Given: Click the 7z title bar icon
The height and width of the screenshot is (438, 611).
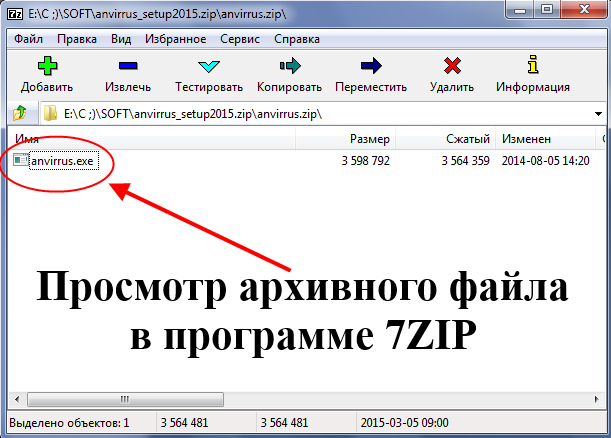Looking at the screenshot, I should pyautogui.click(x=15, y=14).
